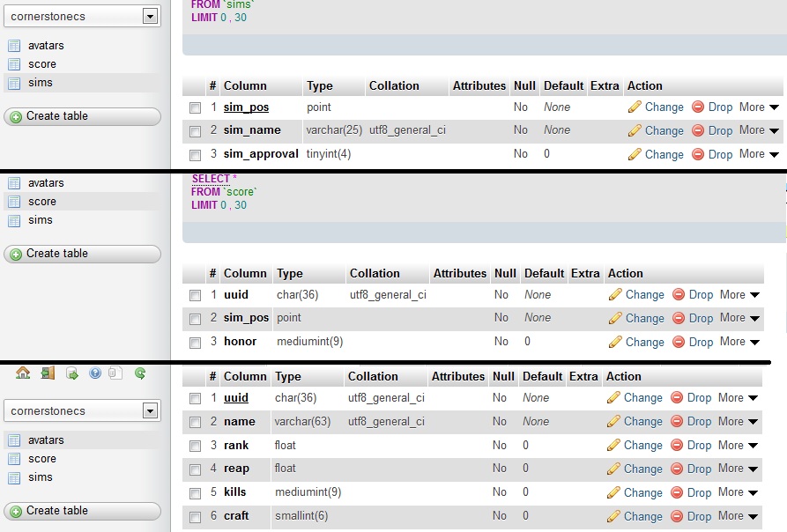Click the underlined SELECT keyword link
This screenshot has width=787, height=532.
point(210,179)
